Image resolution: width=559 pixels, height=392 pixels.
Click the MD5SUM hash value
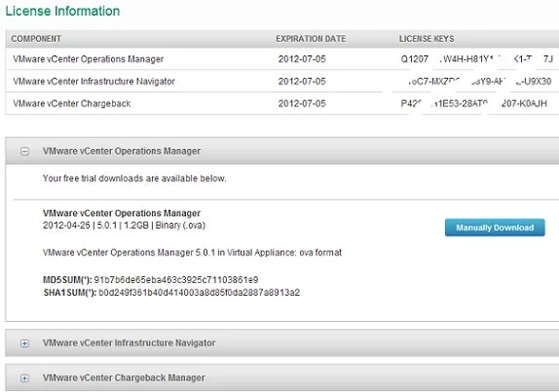pos(176,280)
